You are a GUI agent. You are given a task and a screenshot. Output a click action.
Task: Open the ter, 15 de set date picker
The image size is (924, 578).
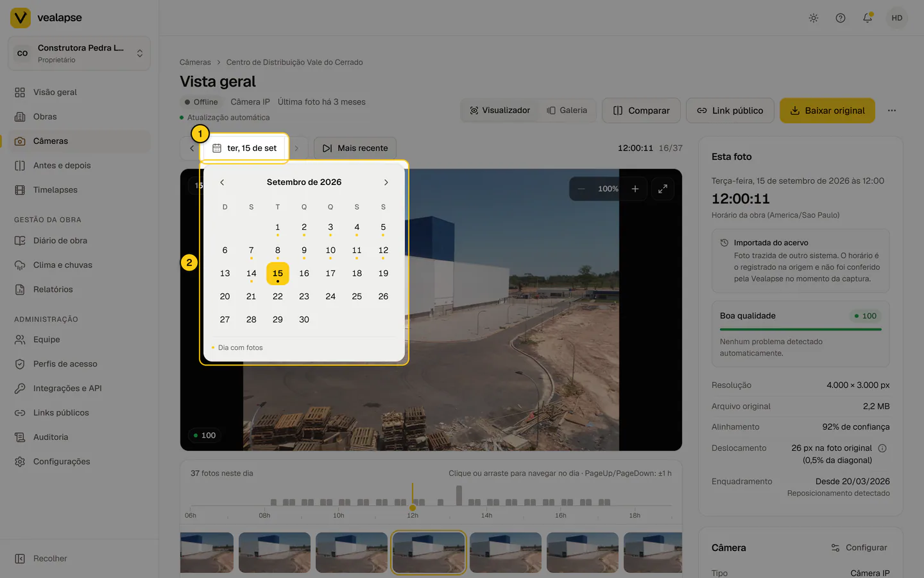pos(244,148)
